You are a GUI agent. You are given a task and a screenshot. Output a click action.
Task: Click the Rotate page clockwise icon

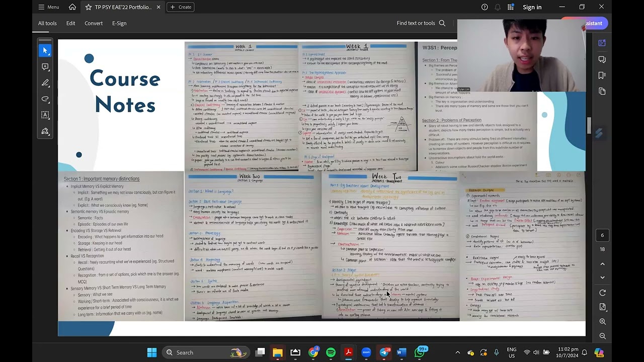[602, 293]
